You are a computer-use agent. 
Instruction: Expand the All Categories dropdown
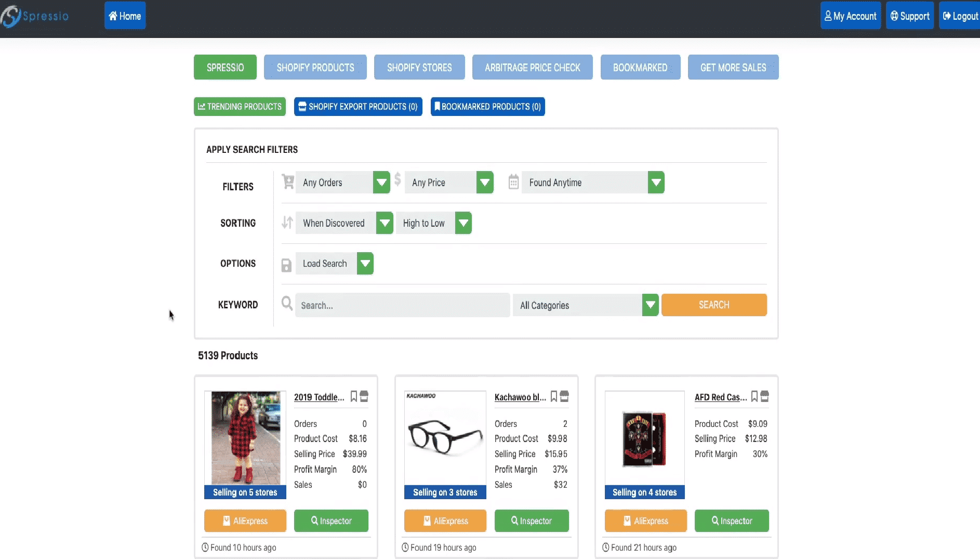tap(586, 305)
